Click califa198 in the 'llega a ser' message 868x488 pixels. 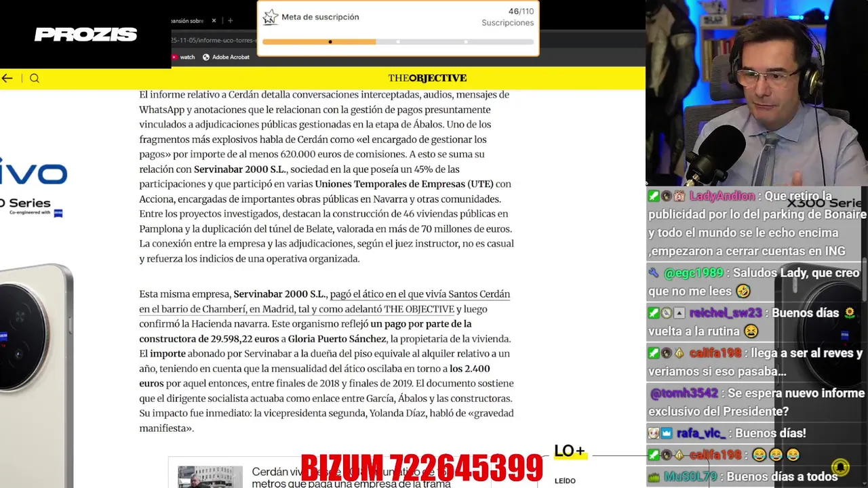(x=715, y=353)
